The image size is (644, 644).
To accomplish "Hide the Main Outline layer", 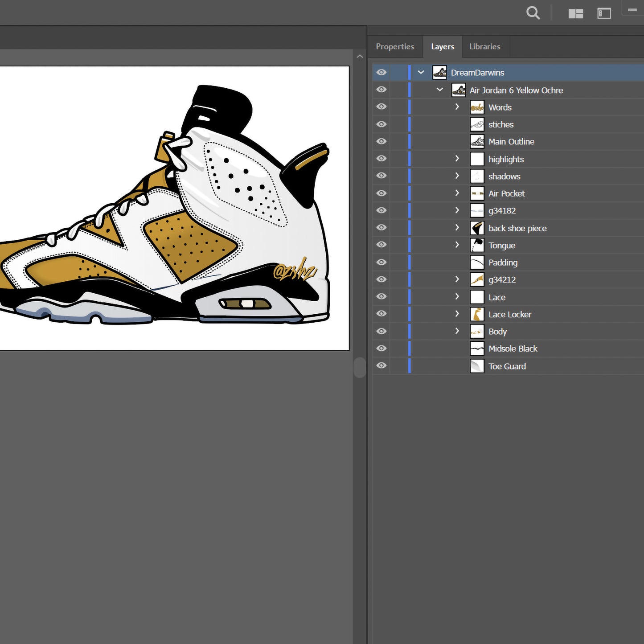I will point(381,141).
